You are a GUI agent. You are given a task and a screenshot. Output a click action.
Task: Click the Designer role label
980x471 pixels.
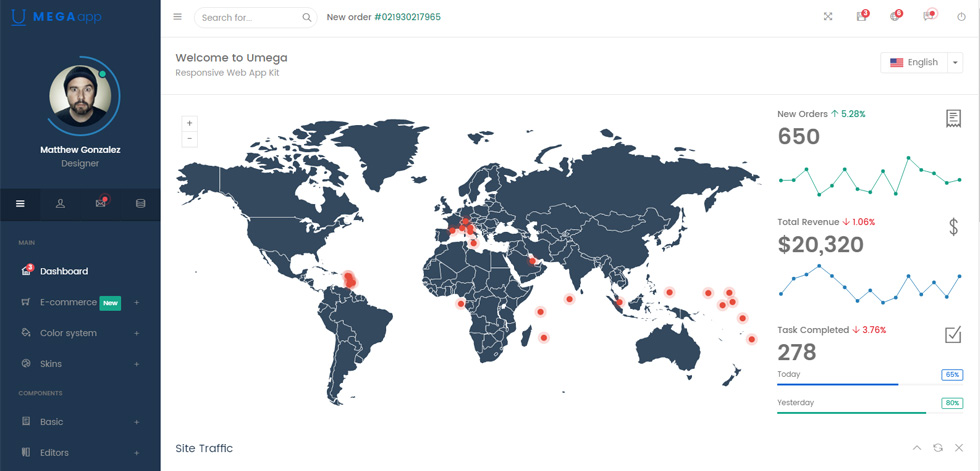pyautogui.click(x=80, y=164)
